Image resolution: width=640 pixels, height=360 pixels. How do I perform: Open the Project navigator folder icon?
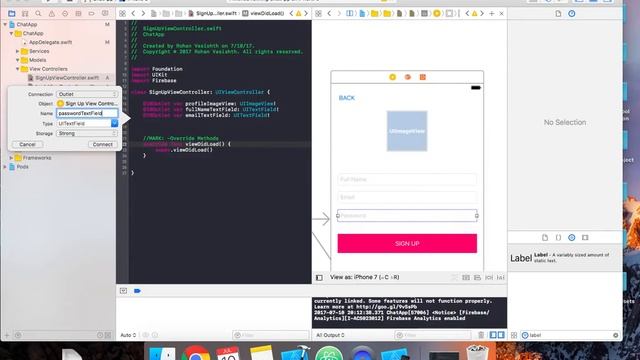click(x=12, y=13)
